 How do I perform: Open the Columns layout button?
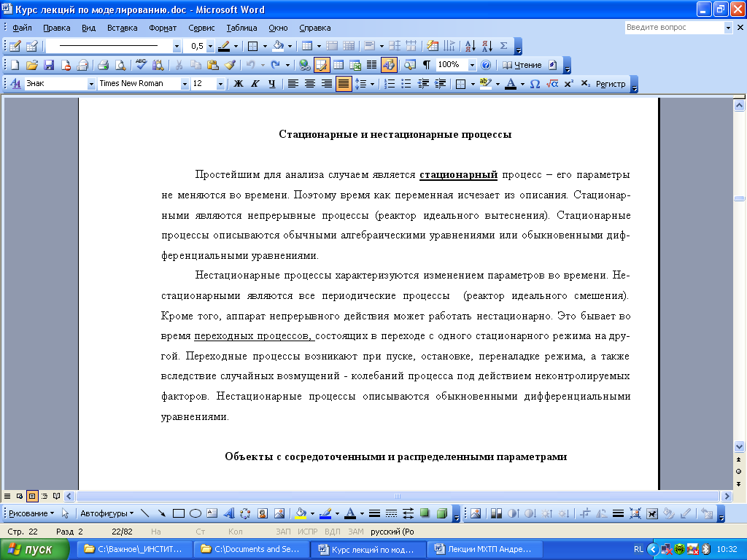tap(371, 65)
